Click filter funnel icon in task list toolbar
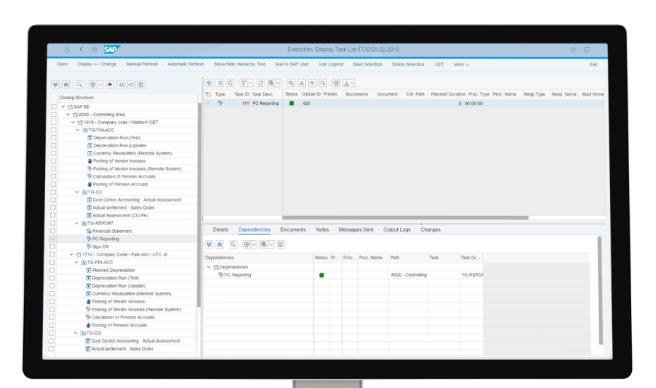The image size is (656, 388). point(243,83)
